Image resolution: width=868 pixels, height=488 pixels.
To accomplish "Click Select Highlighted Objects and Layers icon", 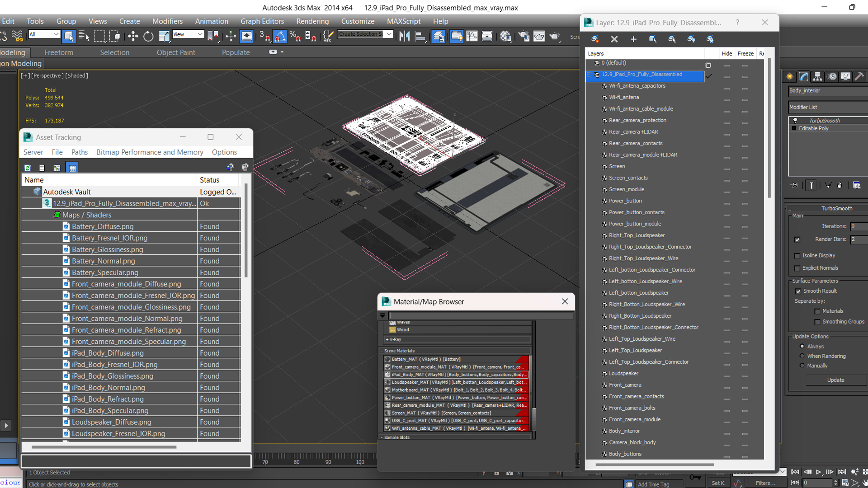I will tap(653, 39).
